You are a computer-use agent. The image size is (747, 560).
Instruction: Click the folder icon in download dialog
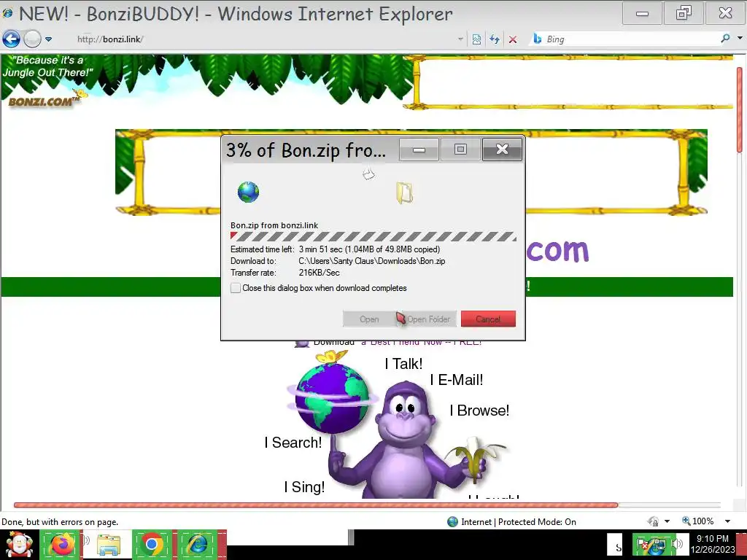(x=404, y=192)
